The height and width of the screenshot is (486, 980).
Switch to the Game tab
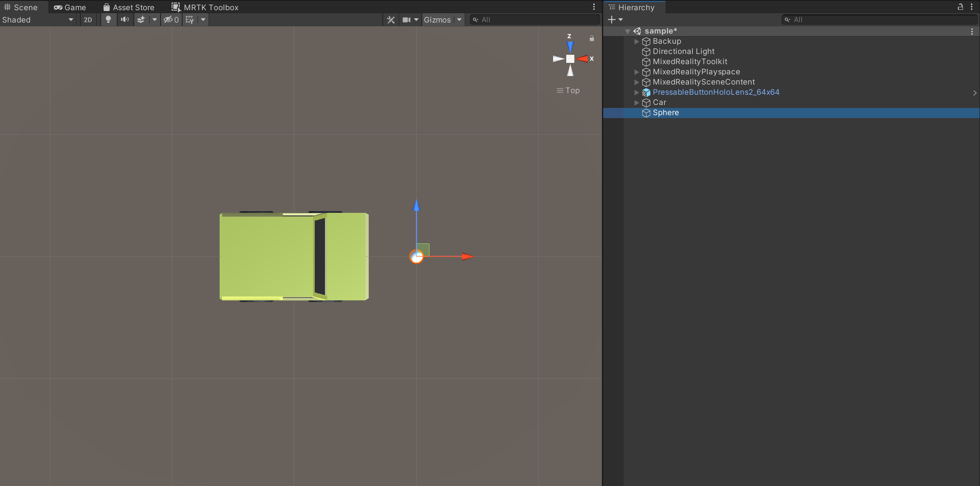(70, 7)
